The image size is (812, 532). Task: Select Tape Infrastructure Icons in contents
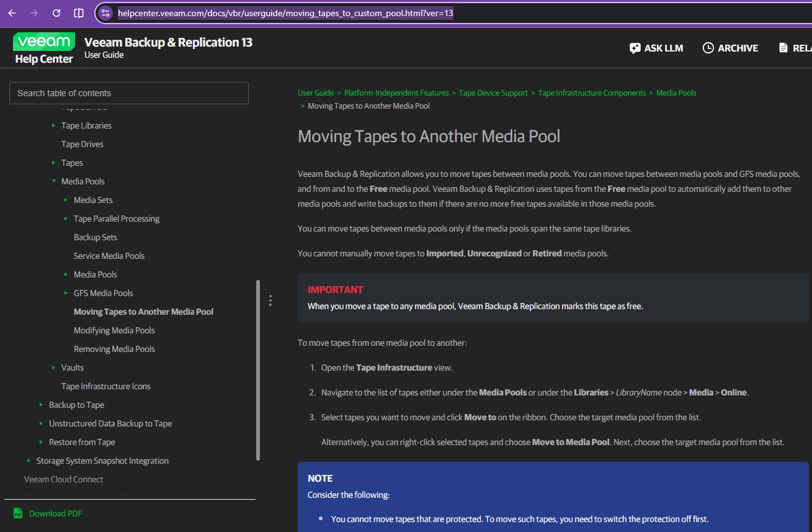105,386
